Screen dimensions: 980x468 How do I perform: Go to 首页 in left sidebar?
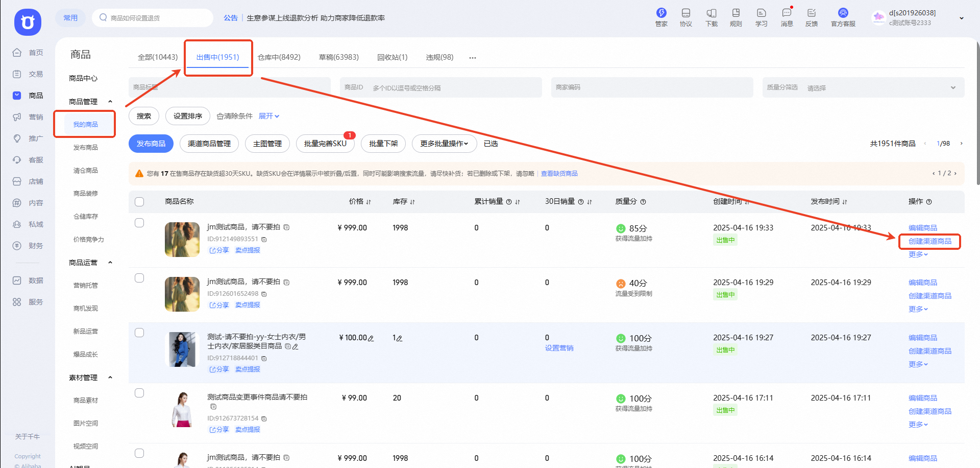pyautogui.click(x=28, y=53)
